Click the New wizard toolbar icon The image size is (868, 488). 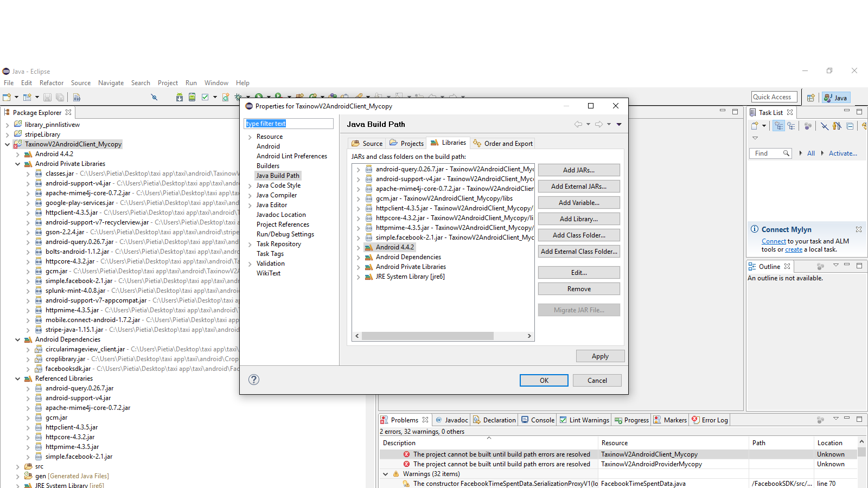pos(7,98)
